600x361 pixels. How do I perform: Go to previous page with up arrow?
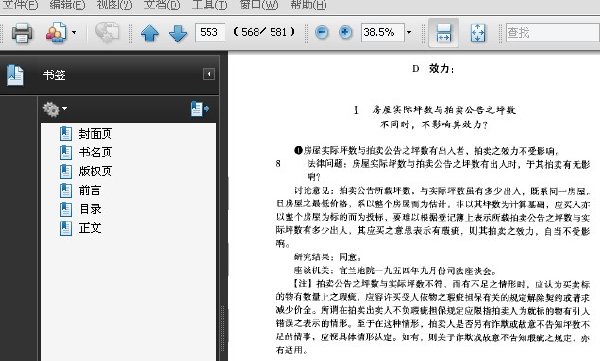pyautogui.click(x=150, y=33)
